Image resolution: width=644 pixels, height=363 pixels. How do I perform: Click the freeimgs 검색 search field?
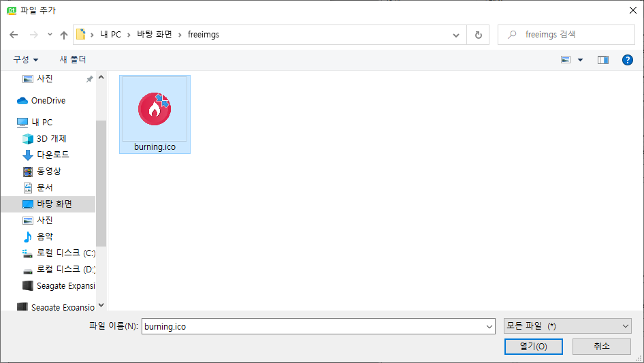pyautogui.click(x=566, y=35)
